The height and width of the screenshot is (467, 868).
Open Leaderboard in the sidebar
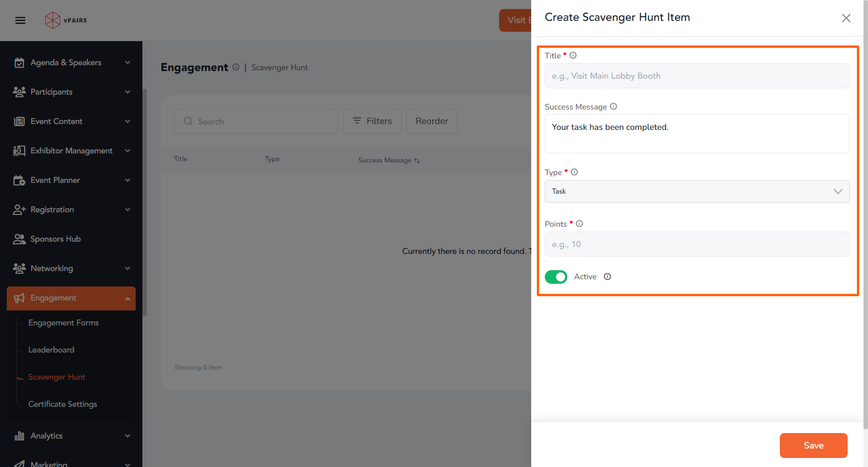click(x=51, y=350)
